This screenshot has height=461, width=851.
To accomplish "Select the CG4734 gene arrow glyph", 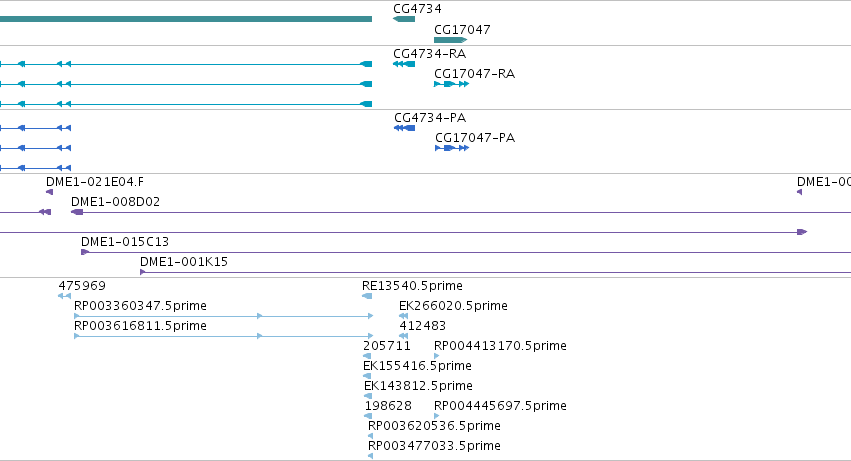I will click(404, 19).
